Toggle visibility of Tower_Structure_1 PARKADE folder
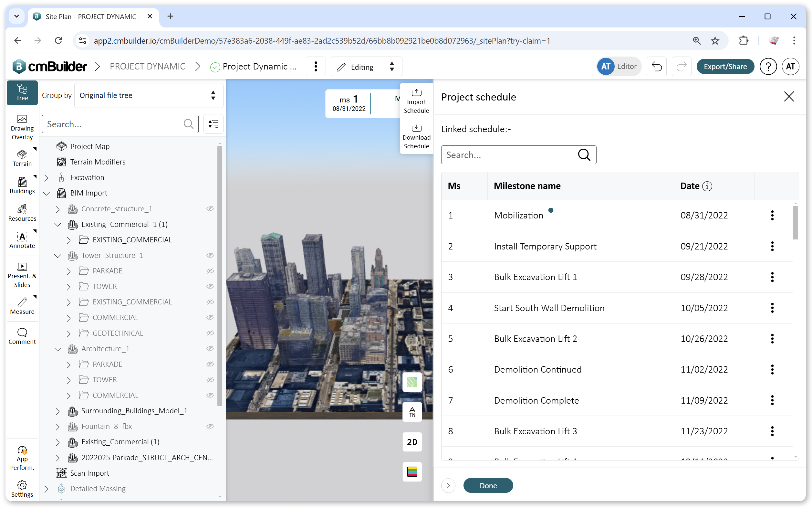 210,271
